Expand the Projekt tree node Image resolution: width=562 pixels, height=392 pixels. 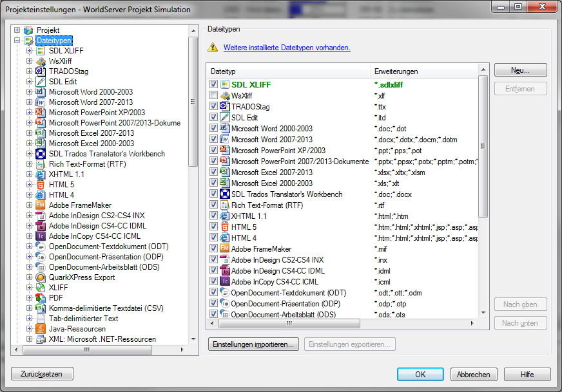[17, 30]
